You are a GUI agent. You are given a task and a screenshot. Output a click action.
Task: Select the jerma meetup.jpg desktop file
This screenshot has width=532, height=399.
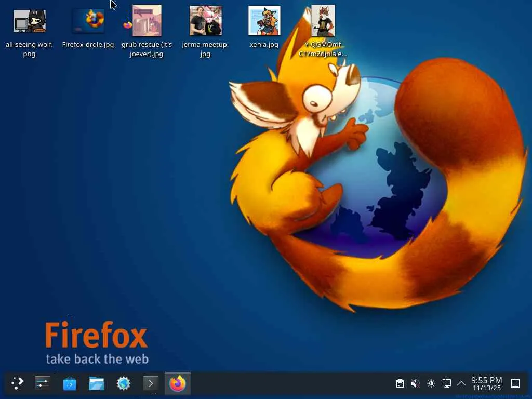tap(205, 32)
